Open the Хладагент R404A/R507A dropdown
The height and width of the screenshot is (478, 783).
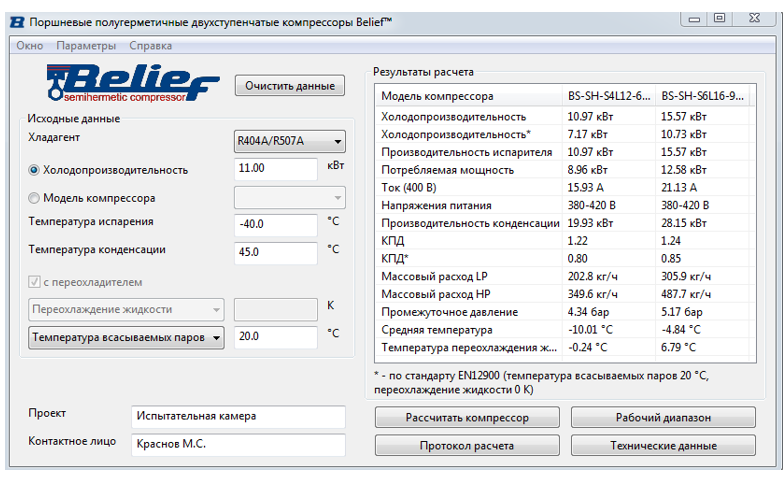click(289, 141)
